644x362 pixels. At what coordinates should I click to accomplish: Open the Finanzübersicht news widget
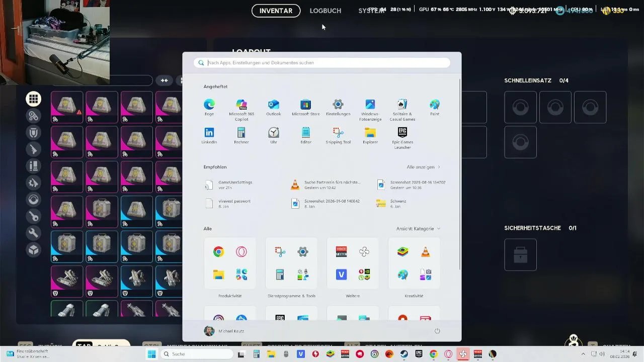tap(28, 354)
